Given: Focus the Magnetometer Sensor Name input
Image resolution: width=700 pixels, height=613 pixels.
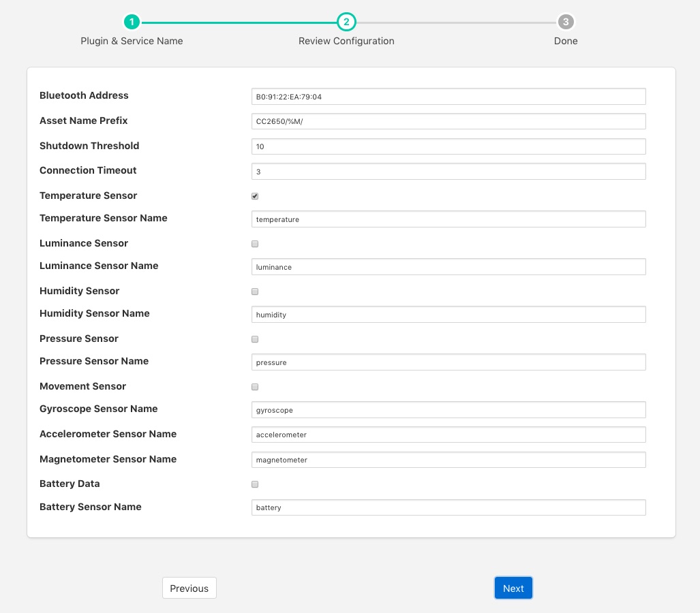Looking at the screenshot, I should tap(448, 460).
